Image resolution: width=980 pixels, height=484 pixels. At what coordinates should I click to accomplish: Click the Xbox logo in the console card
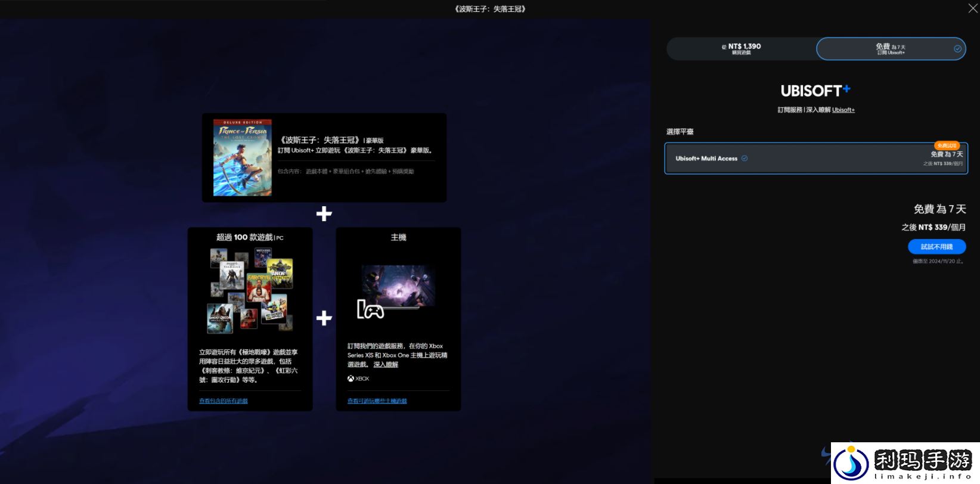coord(358,379)
